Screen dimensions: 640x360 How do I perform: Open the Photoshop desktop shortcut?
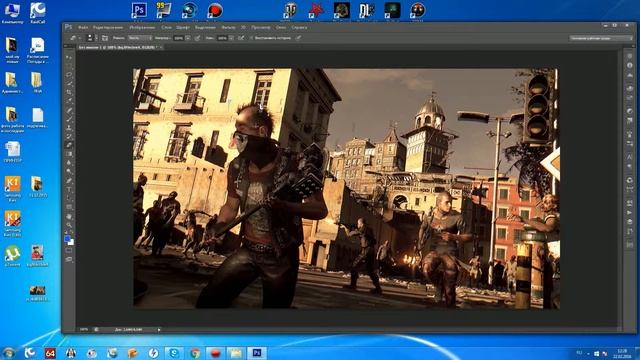point(139,10)
